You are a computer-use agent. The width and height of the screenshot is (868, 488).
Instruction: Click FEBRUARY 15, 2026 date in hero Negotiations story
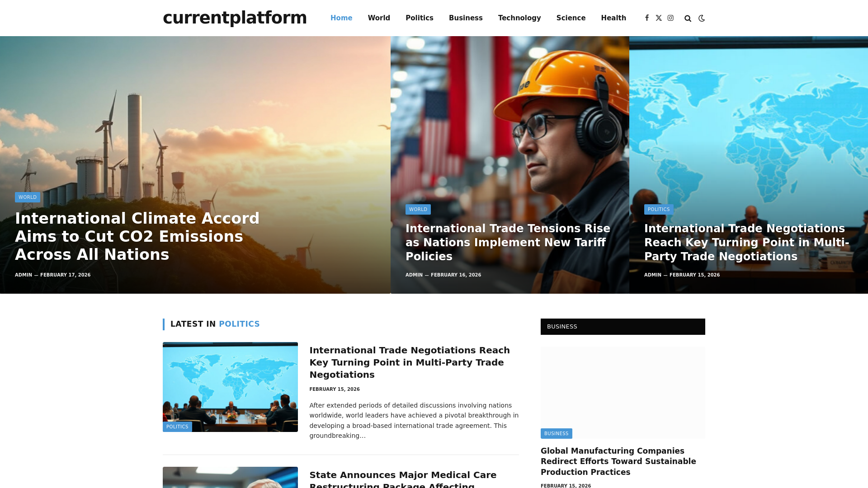[695, 275]
